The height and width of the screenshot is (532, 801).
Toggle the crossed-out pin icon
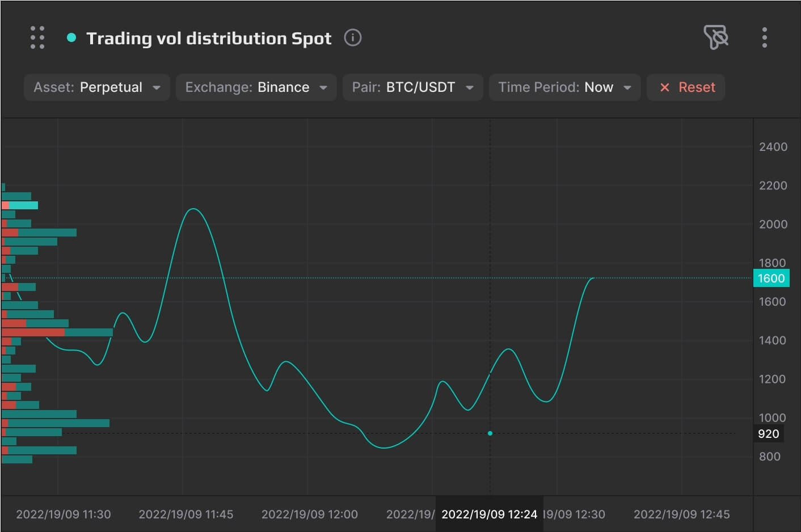[x=715, y=37]
